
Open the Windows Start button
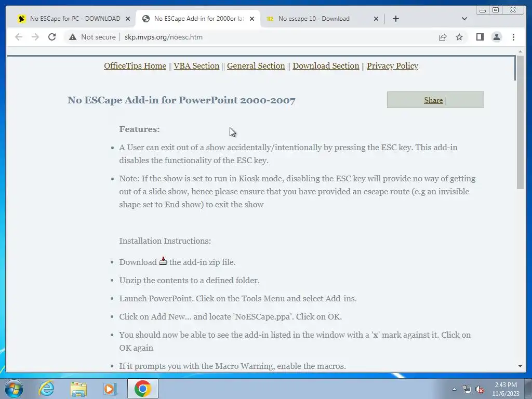pyautogui.click(x=14, y=389)
